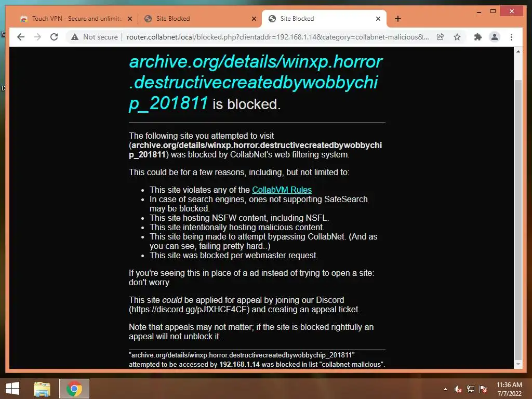532x399 pixels.
Task: Minimize the Chrome window
Action: coord(478,11)
